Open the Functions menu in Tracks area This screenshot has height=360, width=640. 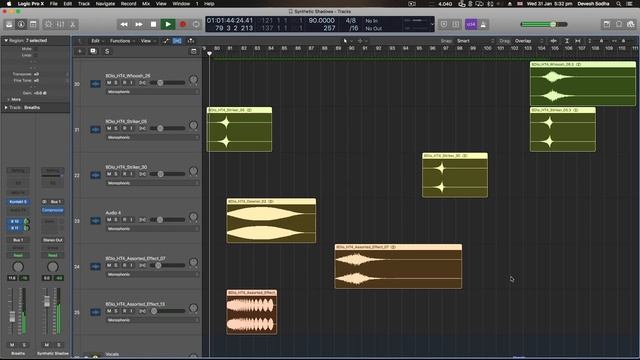pos(121,41)
